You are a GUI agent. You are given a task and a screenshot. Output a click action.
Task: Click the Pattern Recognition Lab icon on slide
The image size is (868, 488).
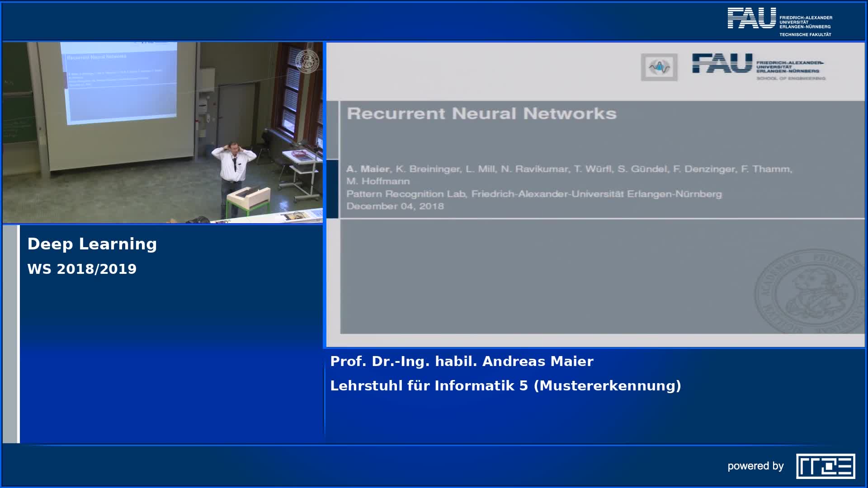coord(659,67)
